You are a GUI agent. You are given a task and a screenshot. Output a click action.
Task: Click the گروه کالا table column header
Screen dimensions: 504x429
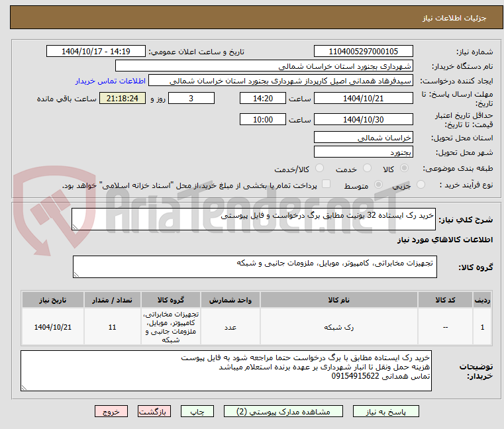click(171, 300)
